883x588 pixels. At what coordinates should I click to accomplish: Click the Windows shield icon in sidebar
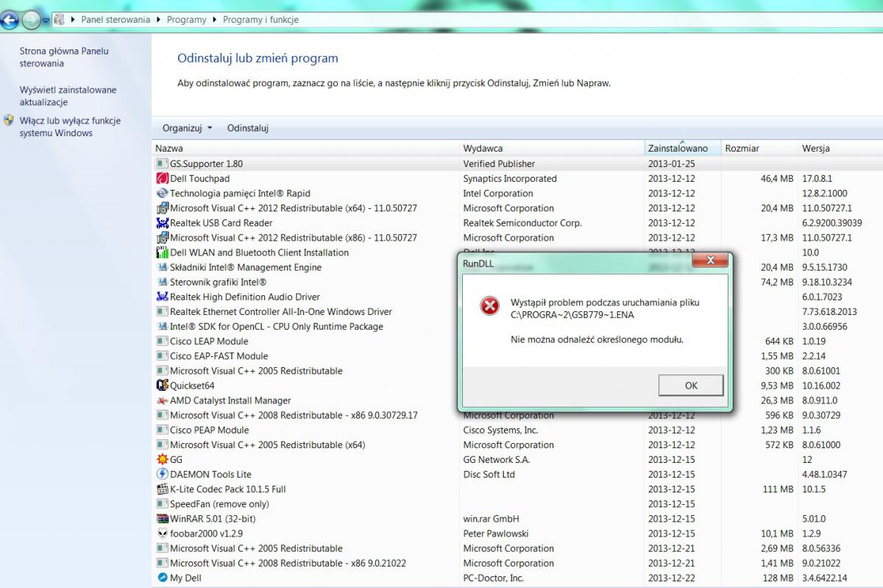[x=9, y=120]
